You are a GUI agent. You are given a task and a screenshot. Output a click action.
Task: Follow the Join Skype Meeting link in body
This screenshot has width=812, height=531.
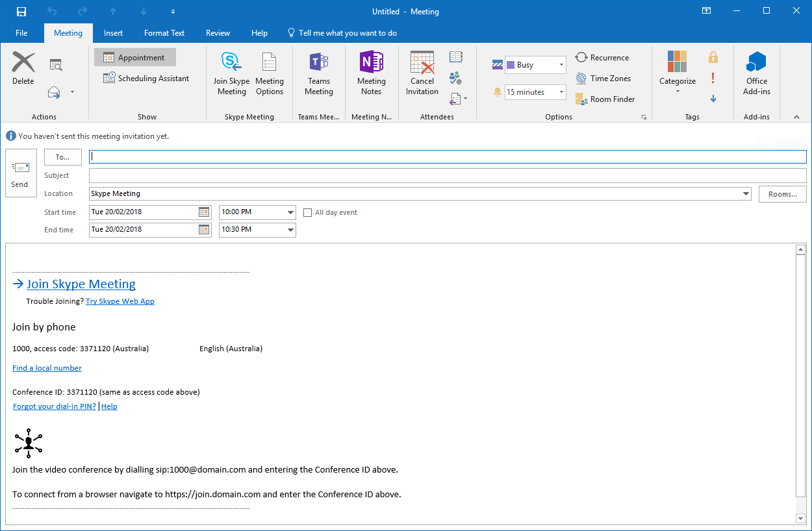click(x=81, y=284)
